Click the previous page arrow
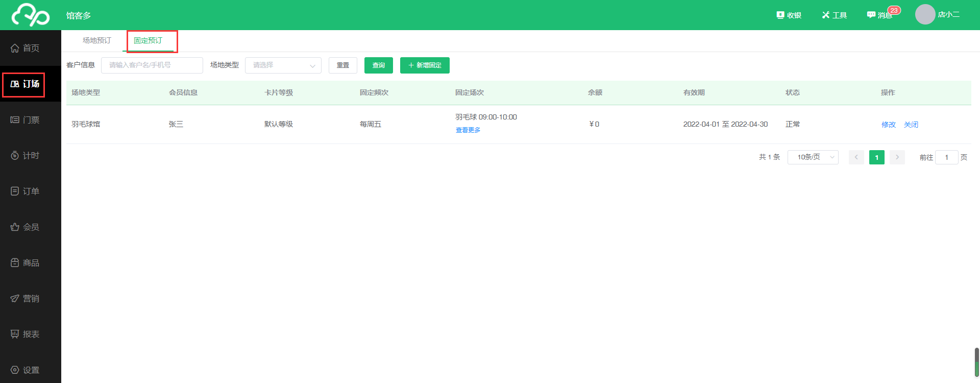 coord(856,157)
